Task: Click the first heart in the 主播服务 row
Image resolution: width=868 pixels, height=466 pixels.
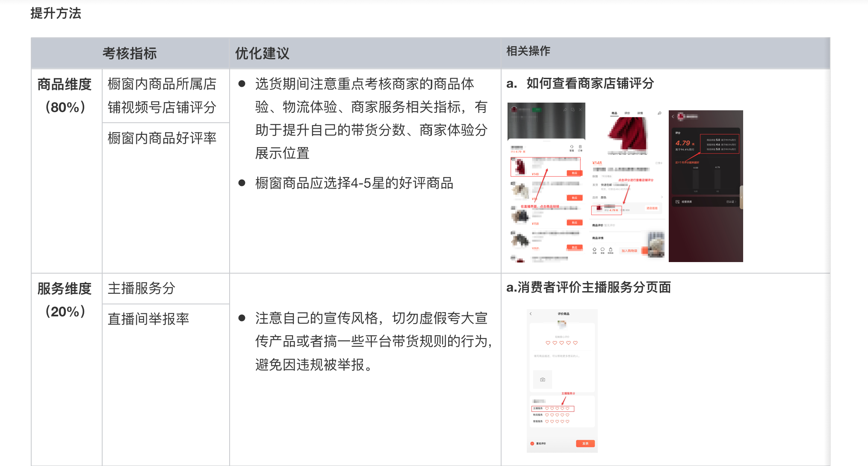Action: 547,408
